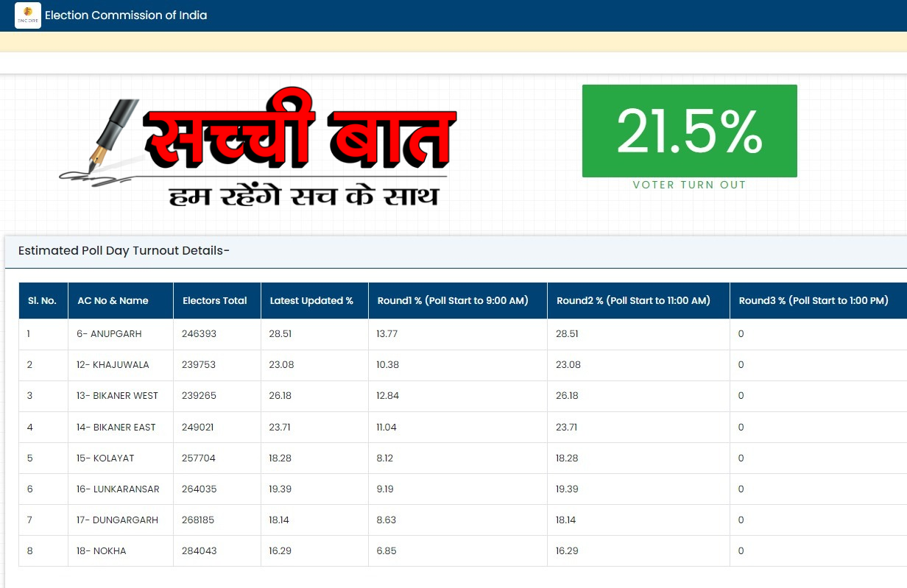Viewport: 907px width, 588px height.
Task: Click the Round1 % column header
Action: [x=453, y=300]
